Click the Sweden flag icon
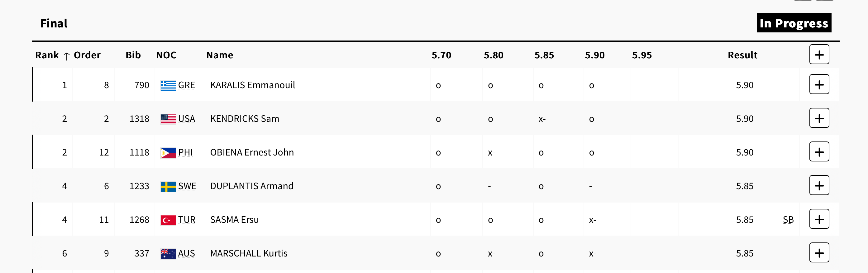Image resolution: width=868 pixels, height=273 pixels. [x=168, y=186]
